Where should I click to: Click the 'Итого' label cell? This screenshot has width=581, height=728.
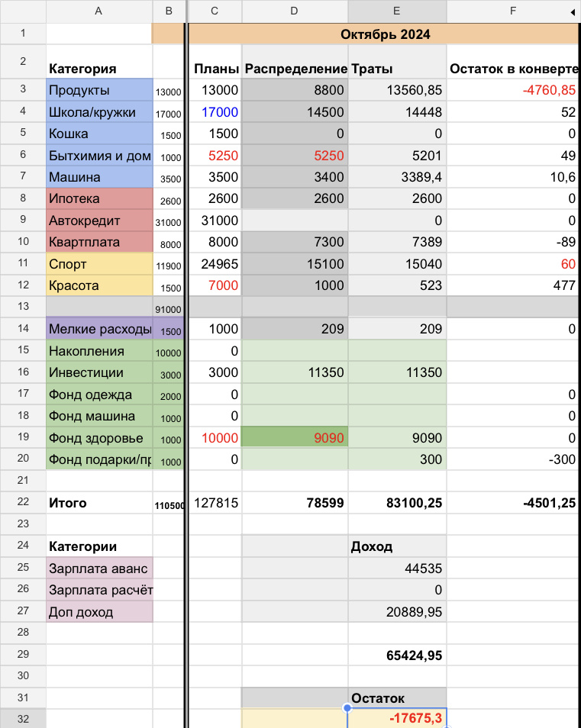tap(99, 503)
